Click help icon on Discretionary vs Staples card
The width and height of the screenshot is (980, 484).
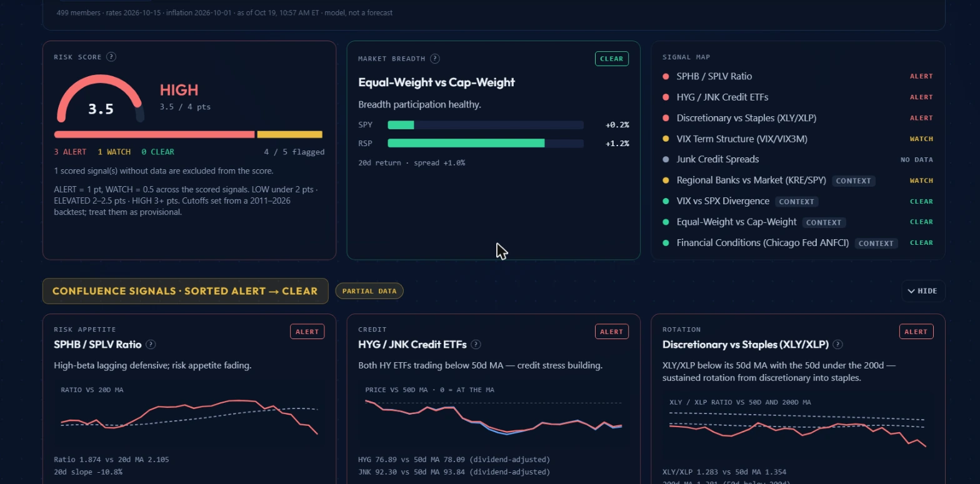click(838, 345)
